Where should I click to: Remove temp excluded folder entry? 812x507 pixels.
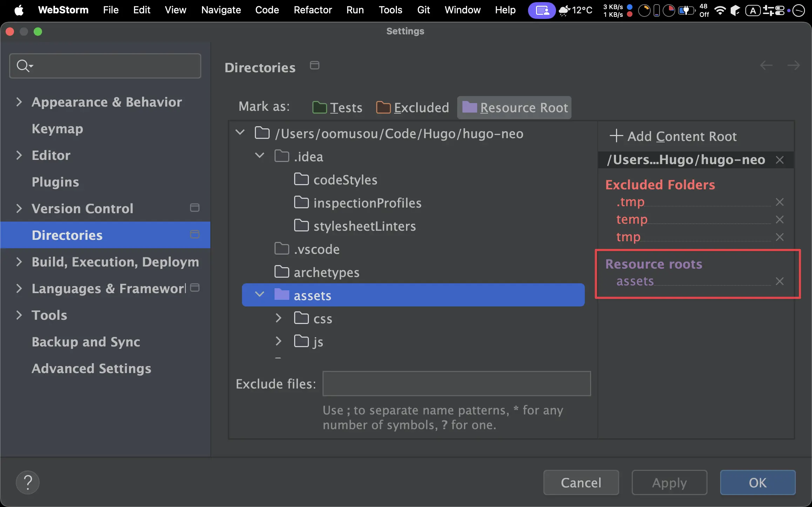[x=779, y=219]
